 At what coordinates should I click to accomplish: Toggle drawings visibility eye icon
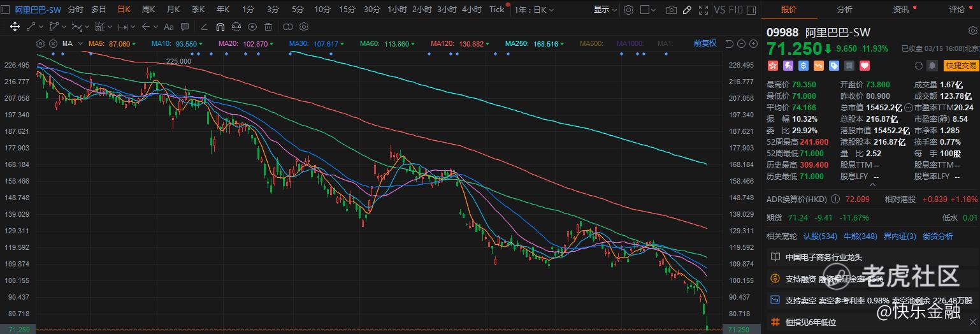252,27
